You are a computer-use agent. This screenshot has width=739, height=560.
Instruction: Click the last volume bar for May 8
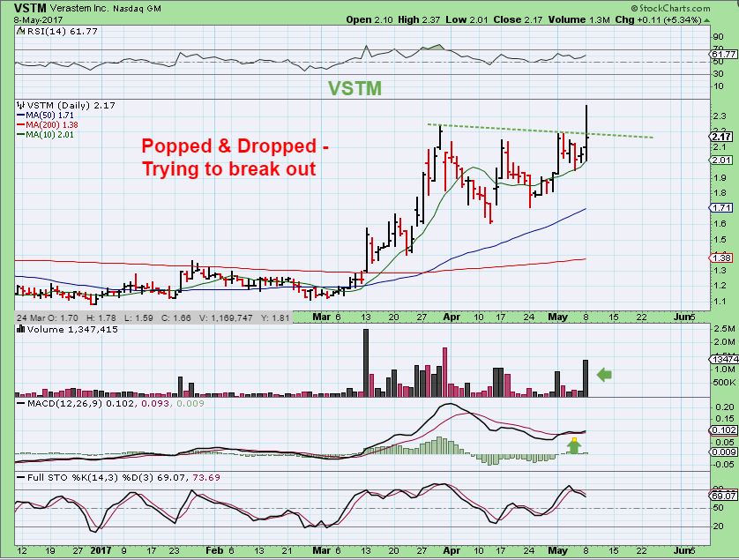coord(586,378)
